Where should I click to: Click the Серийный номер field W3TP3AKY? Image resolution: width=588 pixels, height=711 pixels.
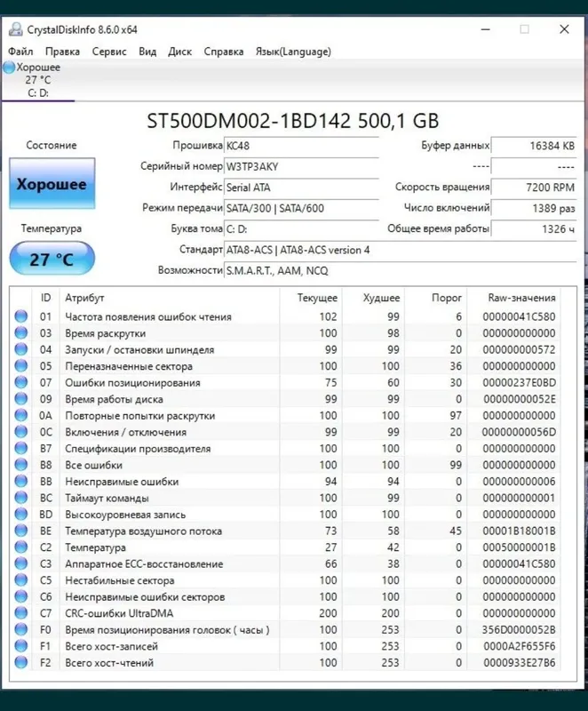(x=301, y=166)
